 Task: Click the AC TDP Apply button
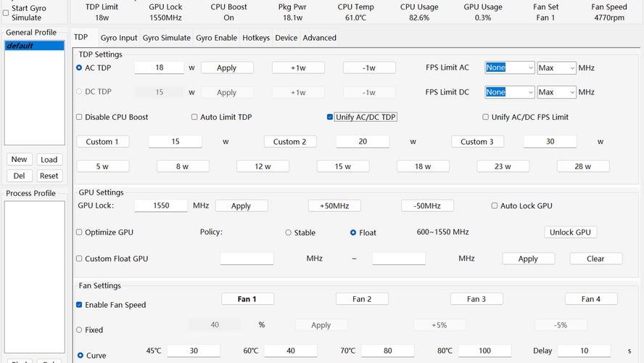(227, 68)
